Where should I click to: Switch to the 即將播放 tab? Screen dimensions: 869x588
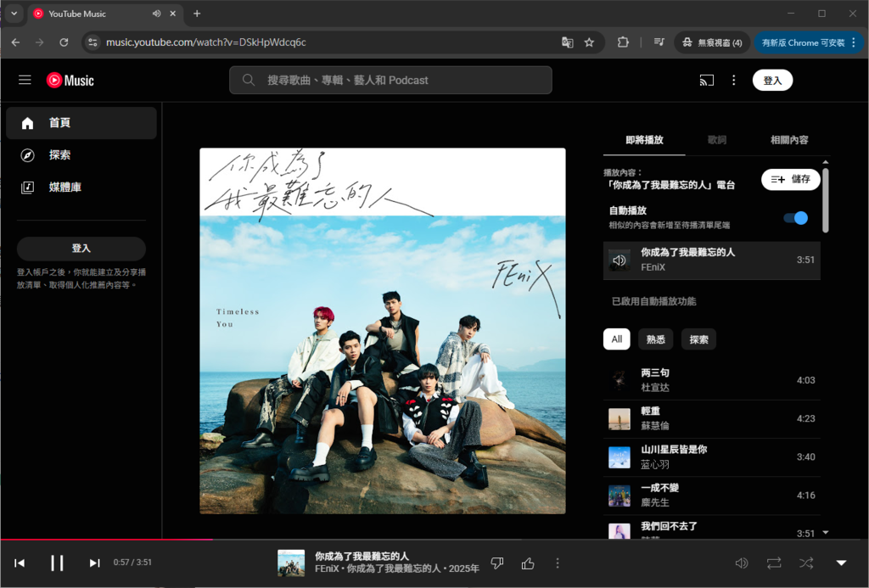tap(645, 140)
